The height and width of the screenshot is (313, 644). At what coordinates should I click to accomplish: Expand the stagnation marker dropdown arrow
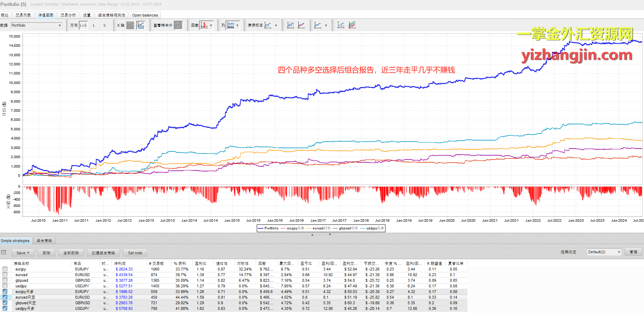click(276, 25)
